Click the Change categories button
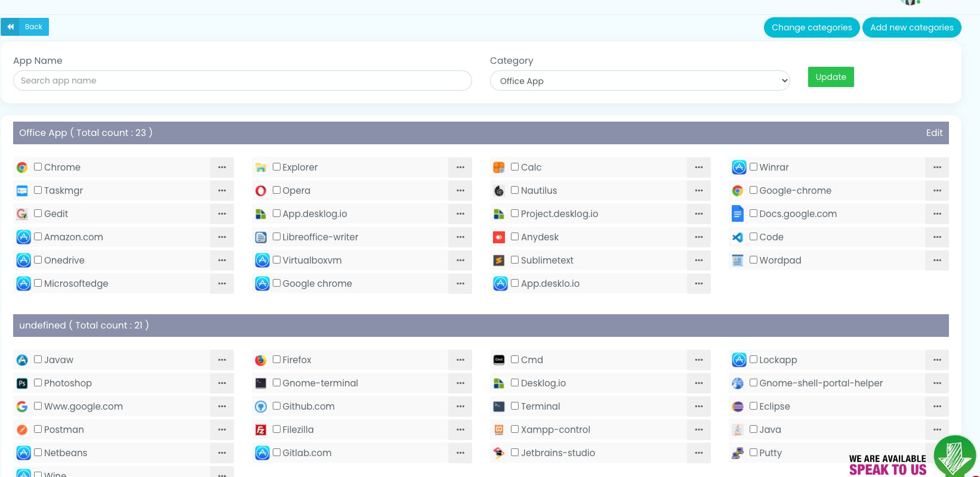980x477 pixels. (x=812, y=27)
